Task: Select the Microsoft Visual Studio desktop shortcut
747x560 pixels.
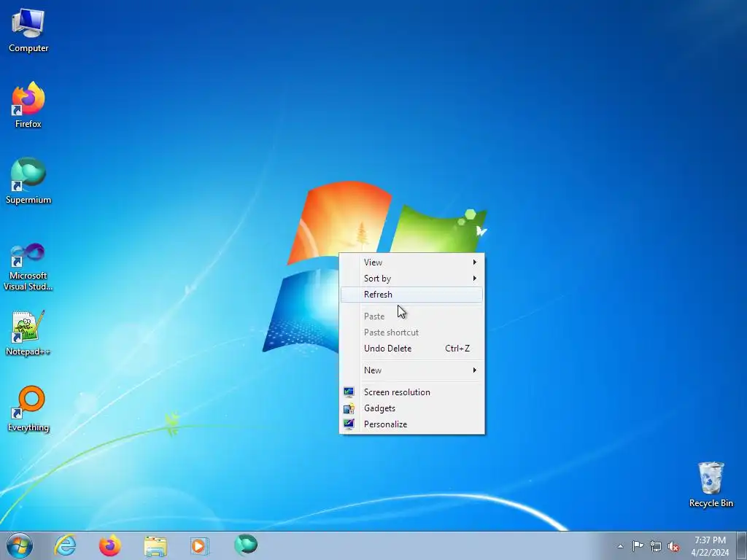Action: [x=28, y=267]
